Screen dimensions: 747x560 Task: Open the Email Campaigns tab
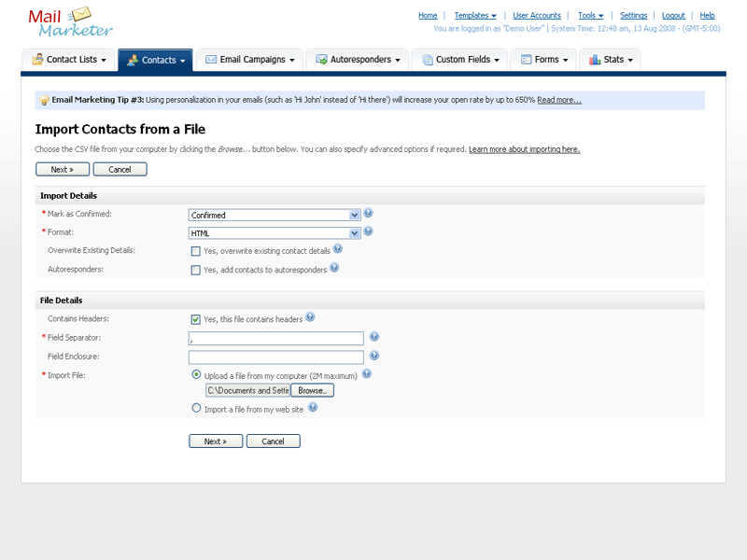pyautogui.click(x=249, y=60)
